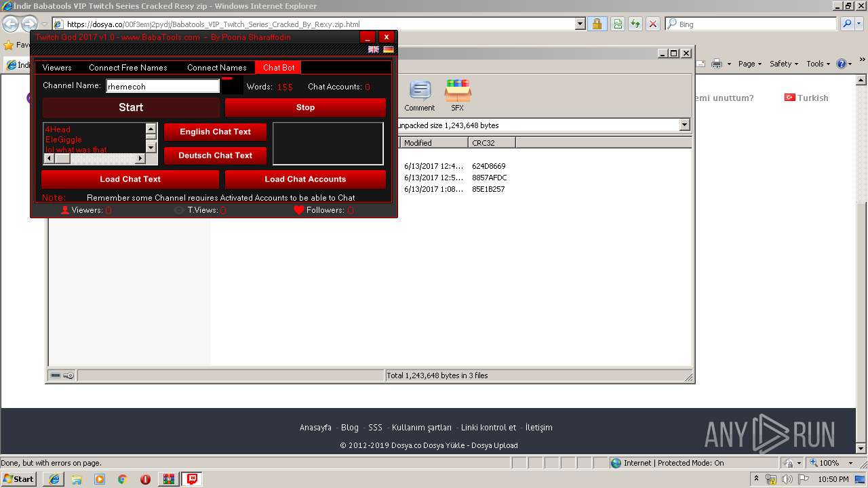Load the Deutsch Chat Text

215,155
